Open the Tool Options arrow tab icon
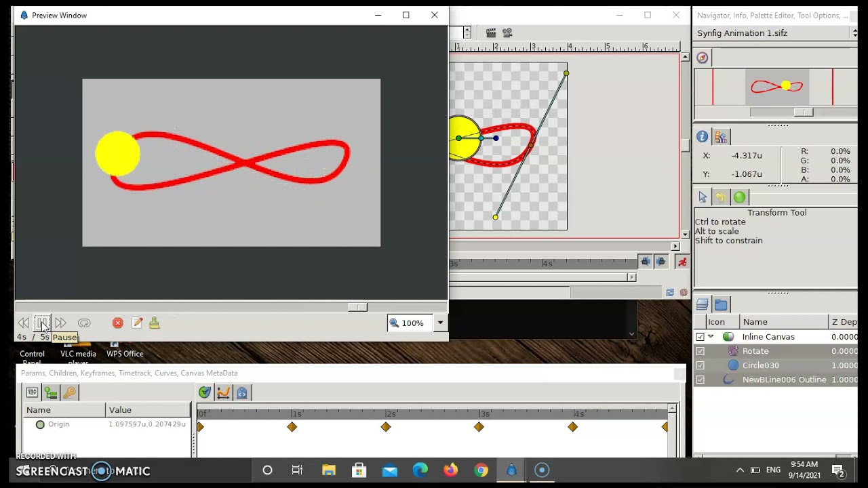Screen dimensions: 868x488 (x=703, y=197)
